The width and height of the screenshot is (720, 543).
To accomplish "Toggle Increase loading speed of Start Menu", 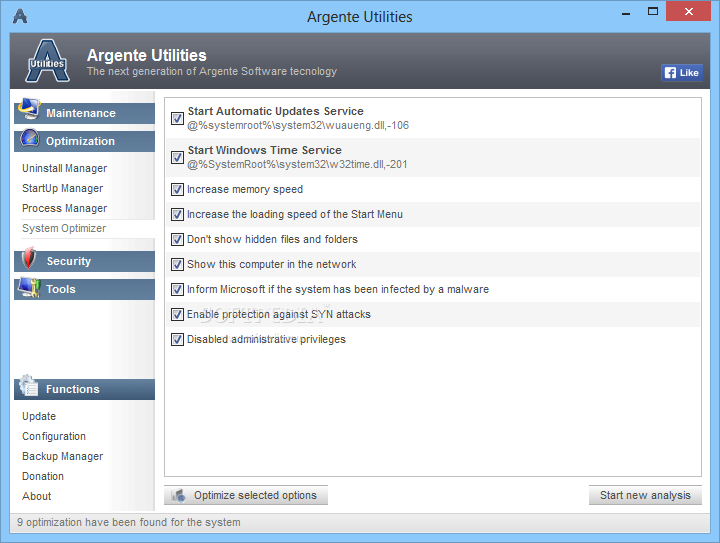I will coord(177,214).
